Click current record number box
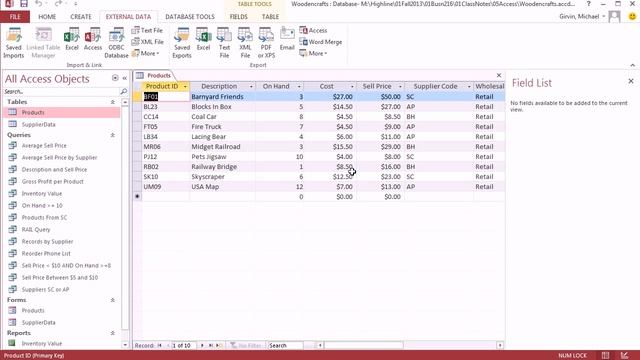This screenshot has height=360, width=640. coord(184,345)
